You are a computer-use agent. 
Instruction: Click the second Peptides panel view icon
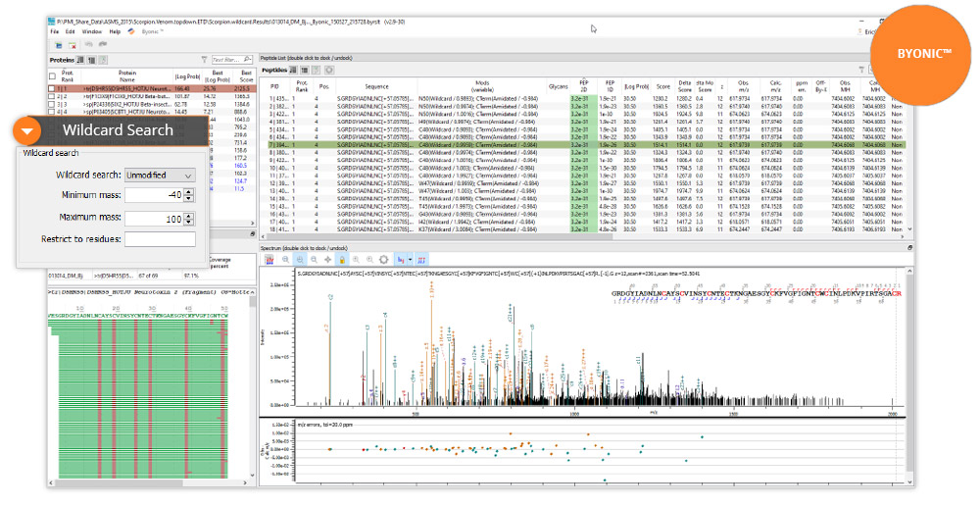(x=305, y=70)
